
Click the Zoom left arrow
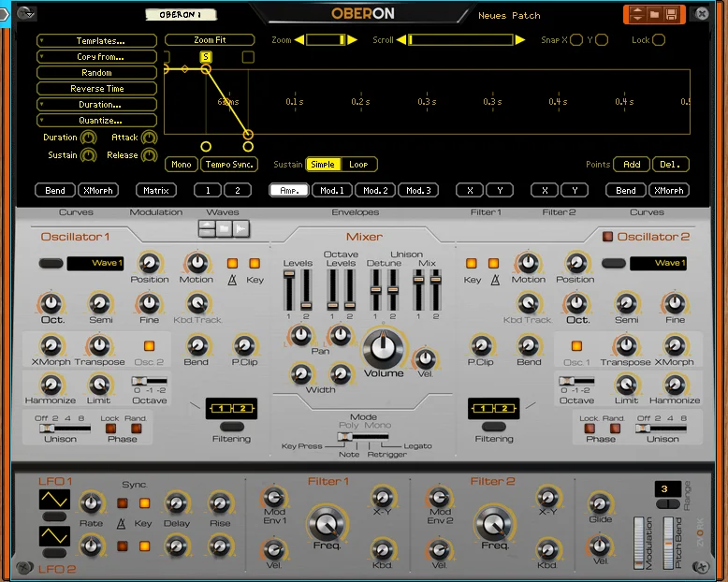click(299, 40)
